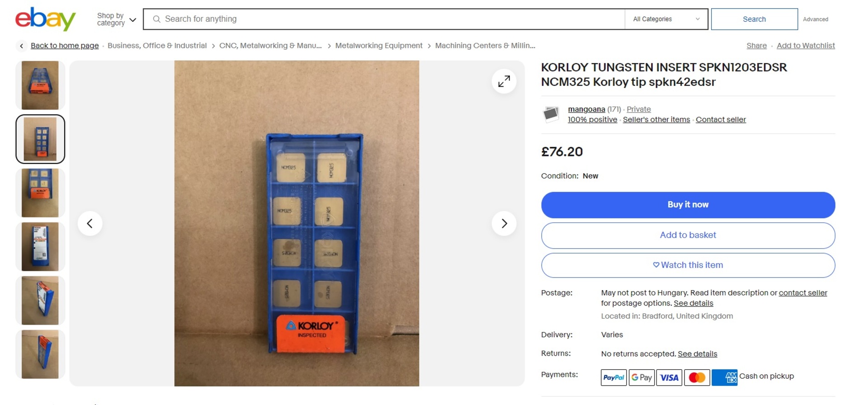868x405 pixels.
Task: Click the Search for anything field
Action: pyautogui.click(x=384, y=19)
